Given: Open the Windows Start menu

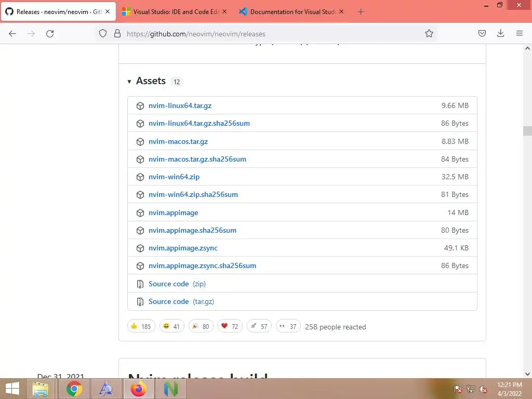Looking at the screenshot, I should click(12, 389).
